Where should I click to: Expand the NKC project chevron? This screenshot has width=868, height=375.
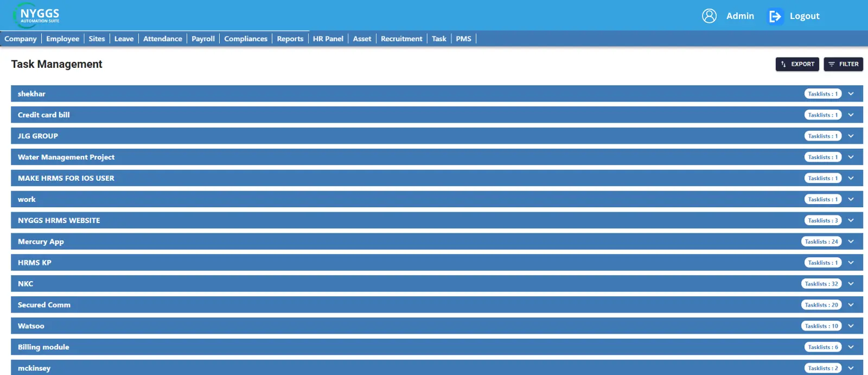pos(851,284)
